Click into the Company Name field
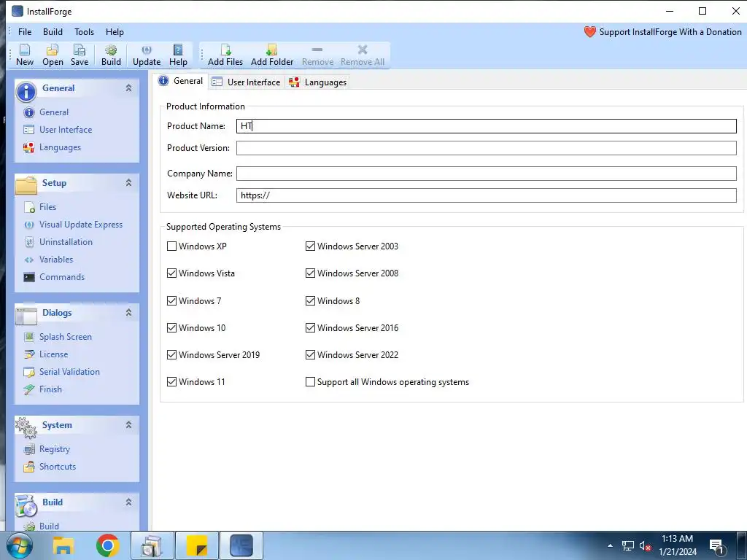The width and height of the screenshot is (747, 560). point(487,174)
